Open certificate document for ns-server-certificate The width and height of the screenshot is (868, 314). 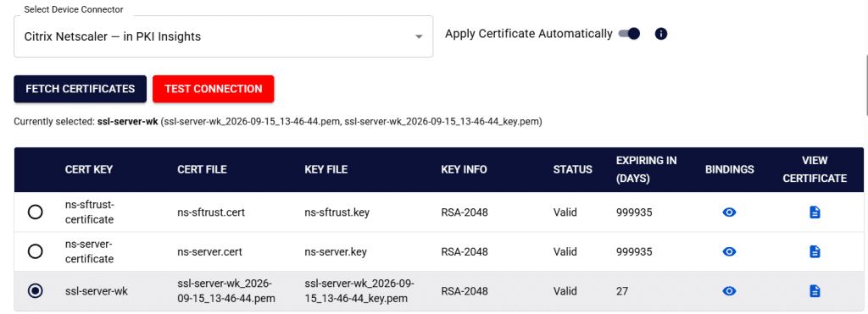tap(815, 251)
